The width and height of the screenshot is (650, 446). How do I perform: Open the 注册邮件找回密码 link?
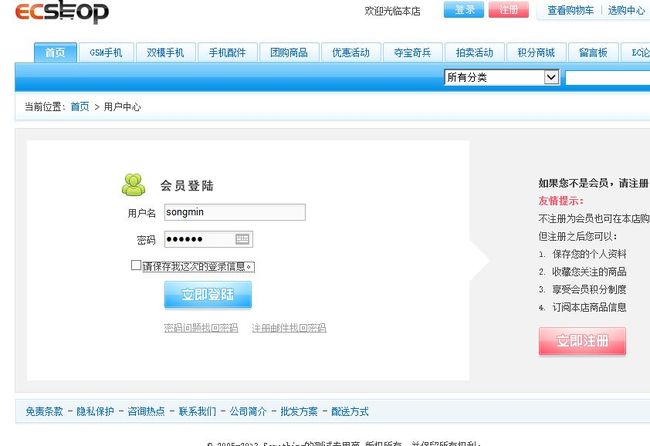click(289, 328)
